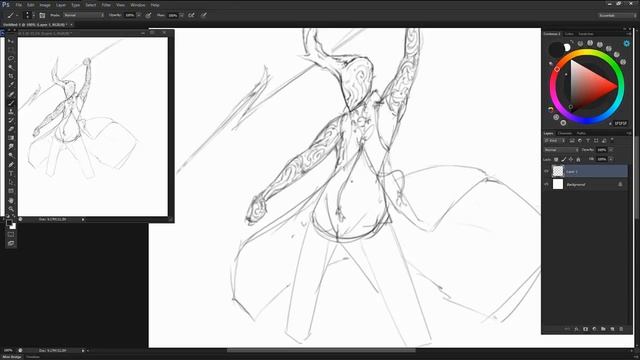Click the Change Screen Mode icon
This screenshot has height=360, width=640.
[11, 243]
